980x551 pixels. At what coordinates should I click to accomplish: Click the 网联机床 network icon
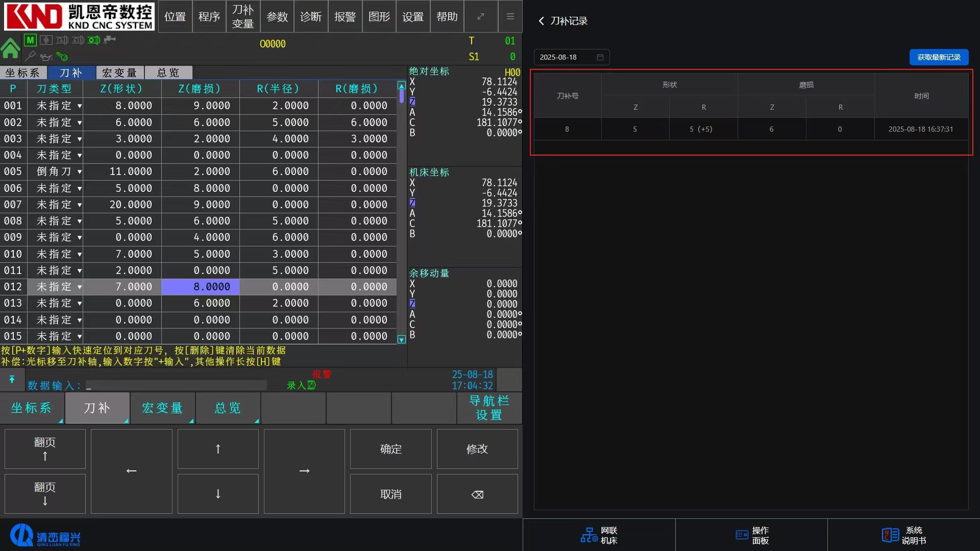click(589, 535)
